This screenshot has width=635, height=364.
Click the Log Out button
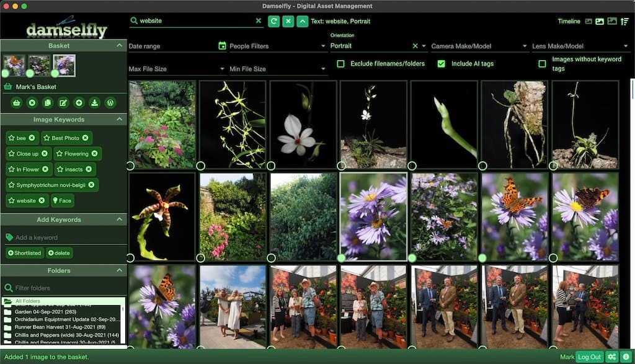[589, 357]
